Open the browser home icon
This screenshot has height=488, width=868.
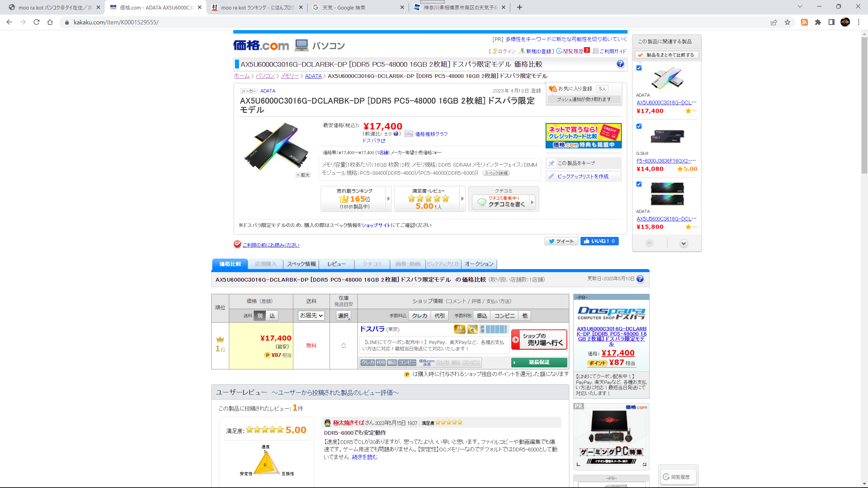pyautogui.click(x=50, y=22)
